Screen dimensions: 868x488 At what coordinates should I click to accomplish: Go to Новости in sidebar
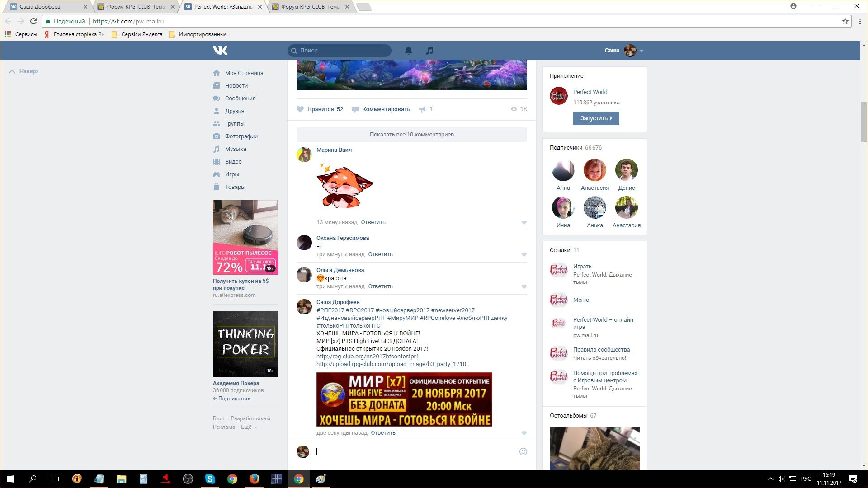(x=236, y=85)
